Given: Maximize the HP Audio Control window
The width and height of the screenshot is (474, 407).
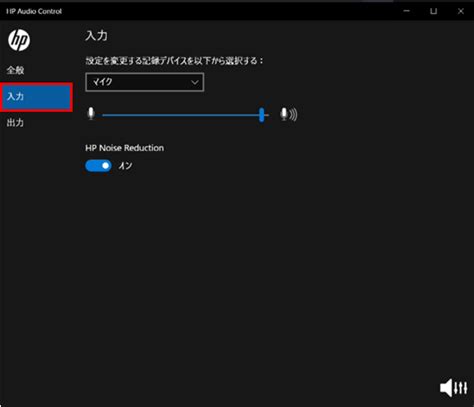Looking at the screenshot, I should click(x=433, y=11).
